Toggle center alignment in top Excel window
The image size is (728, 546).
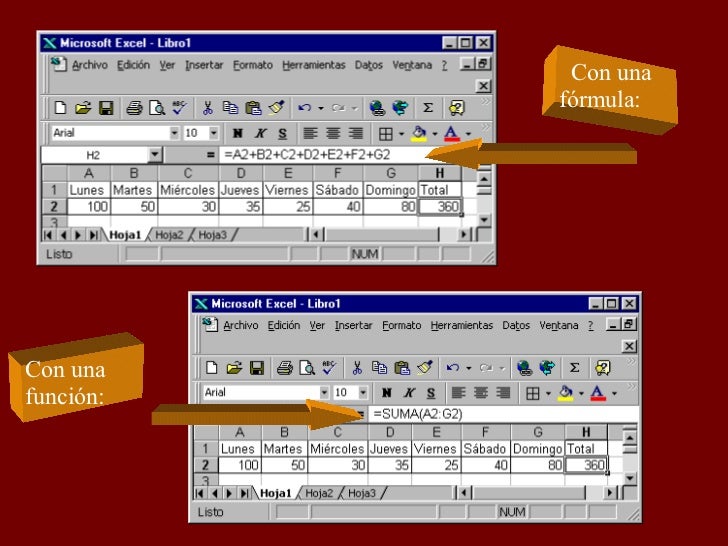[x=333, y=134]
